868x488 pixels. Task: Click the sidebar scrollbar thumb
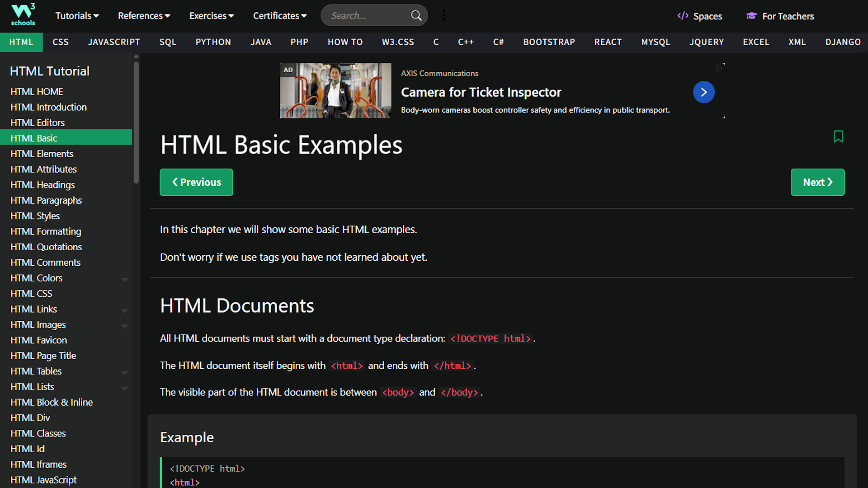coord(136,122)
